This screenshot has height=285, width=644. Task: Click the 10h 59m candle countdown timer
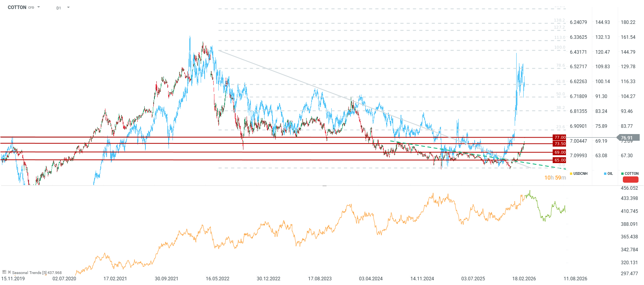pyautogui.click(x=555, y=178)
